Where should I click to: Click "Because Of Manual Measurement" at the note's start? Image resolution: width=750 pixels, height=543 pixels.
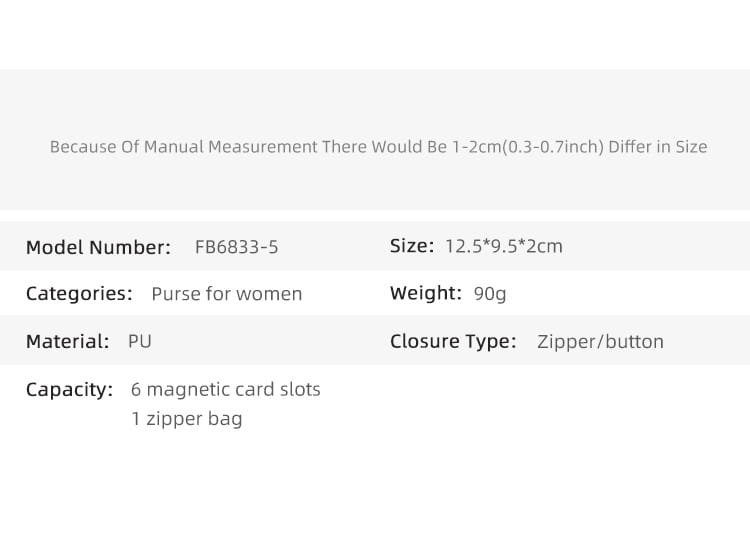tap(183, 147)
